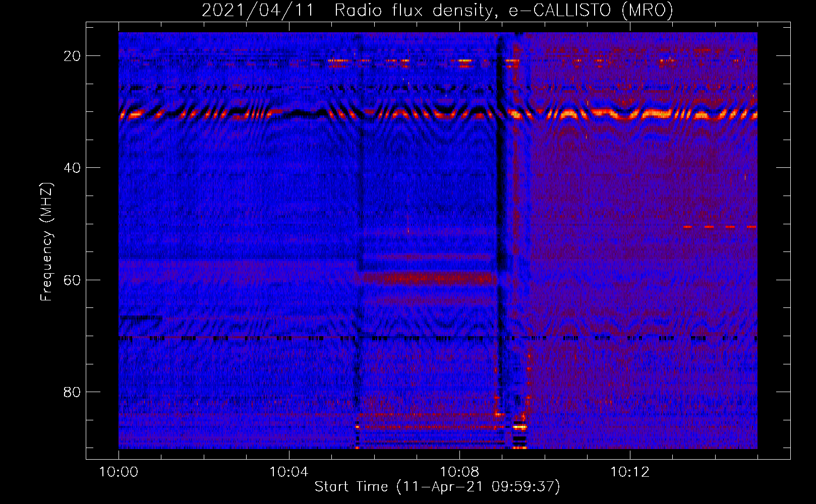Viewport: 816px width, 504px height.
Task: Click the '80' frequency tick label
Action: pyautogui.click(x=72, y=392)
